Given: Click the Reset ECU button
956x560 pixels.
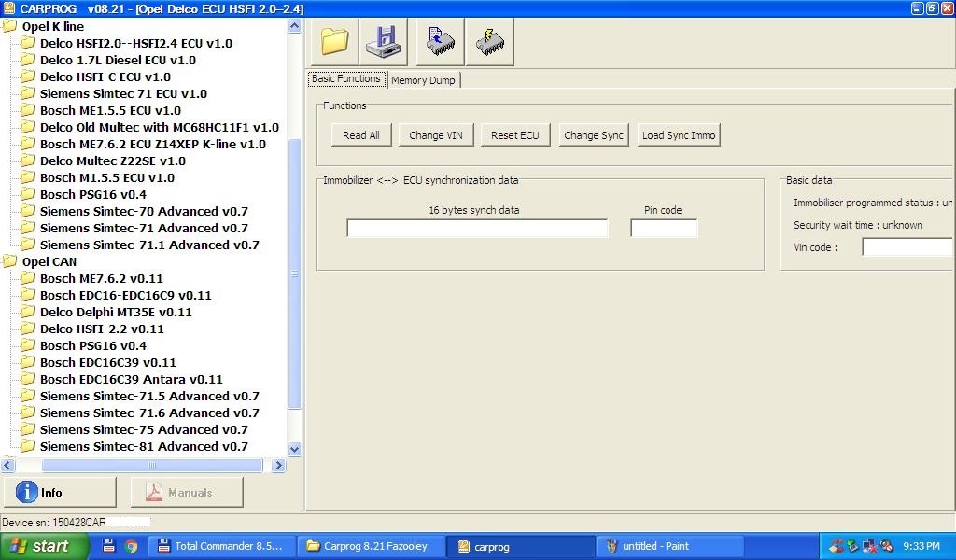Looking at the screenshot, I should [515, 135].
